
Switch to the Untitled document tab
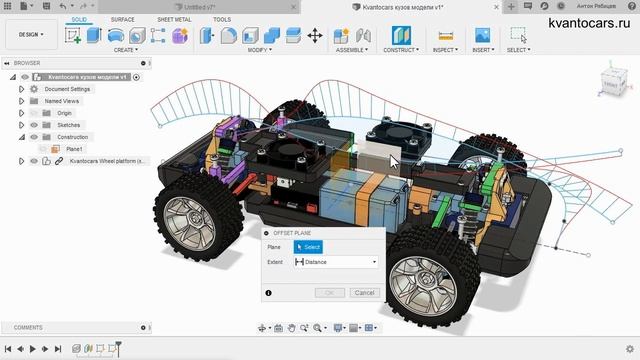coord(199,7)
